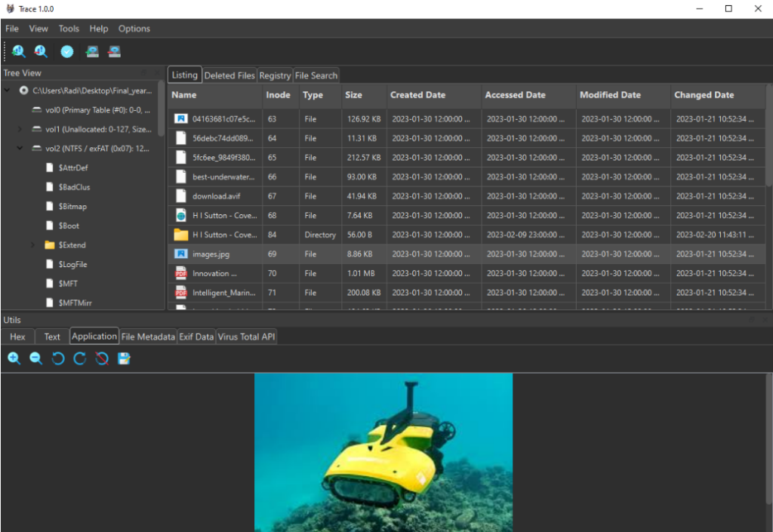773x532 pixels.
Task: Select vol0 Primary Table in the tree
Action: click(x=91, y=110)
